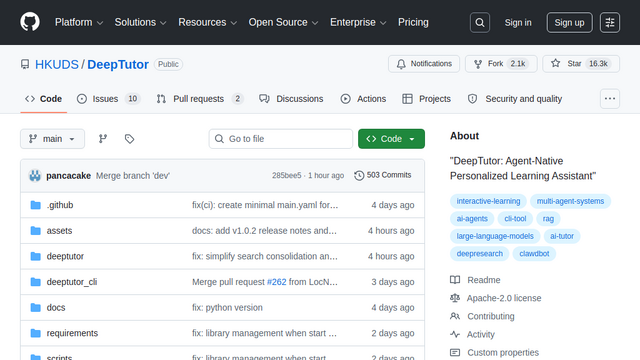The image size is (640, 360).
Task: Click the Activity pulse icon
Action: pos(455,334)
